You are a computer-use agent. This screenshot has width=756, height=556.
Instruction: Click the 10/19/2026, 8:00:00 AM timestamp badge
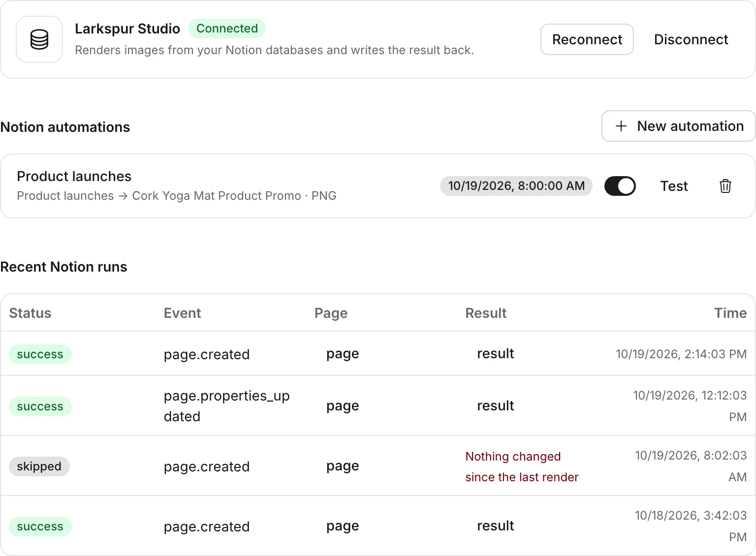click(516, 186)
